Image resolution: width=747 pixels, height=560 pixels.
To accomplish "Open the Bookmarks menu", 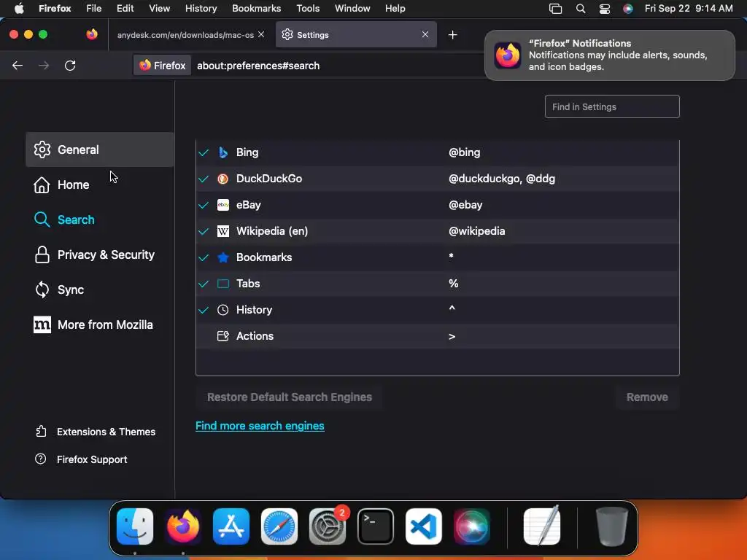I will click(x=256, y=8).
